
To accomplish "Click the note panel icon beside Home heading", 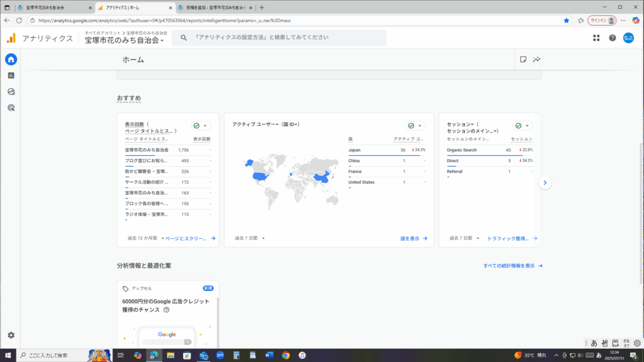I will coord(523,60).
